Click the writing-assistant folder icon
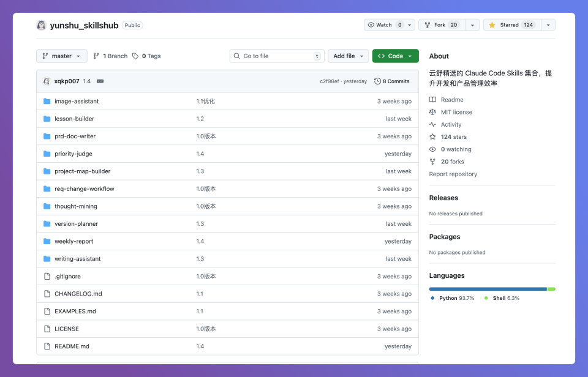588x377 pixels. [x=47, y=259]
